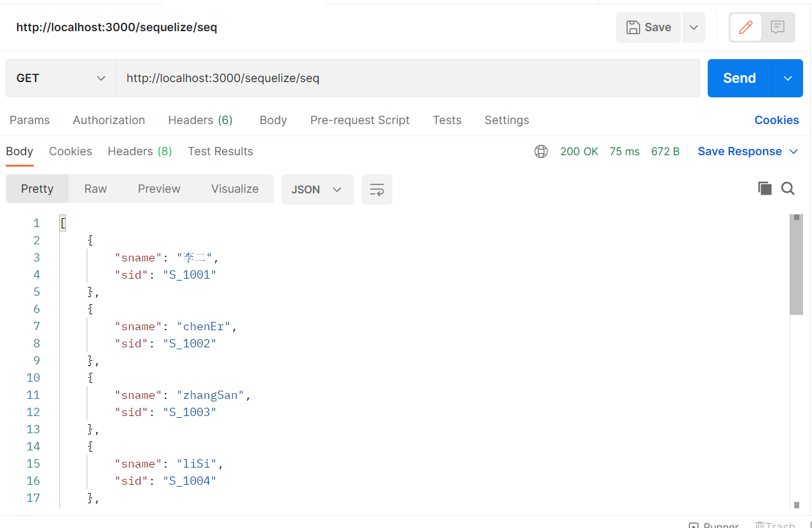Click the pencil edit mode icon
The height and width of the screenshot is (528, 812).
pos(746,27)
